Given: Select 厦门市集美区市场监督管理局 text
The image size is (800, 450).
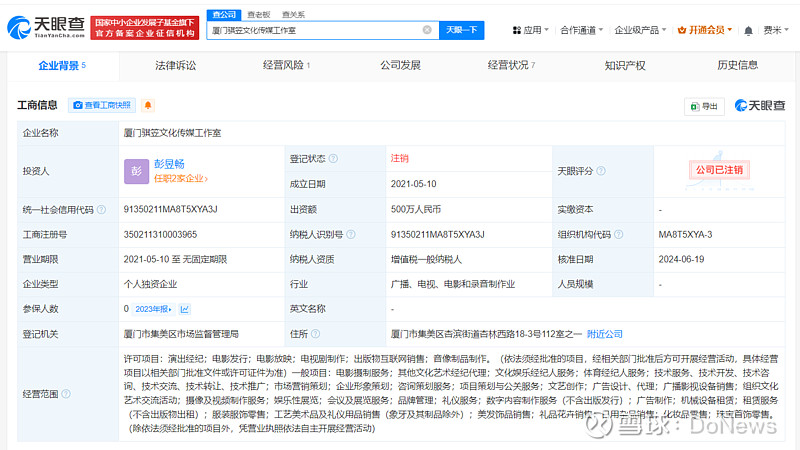Looking at the screenshot, I should 181,334.
